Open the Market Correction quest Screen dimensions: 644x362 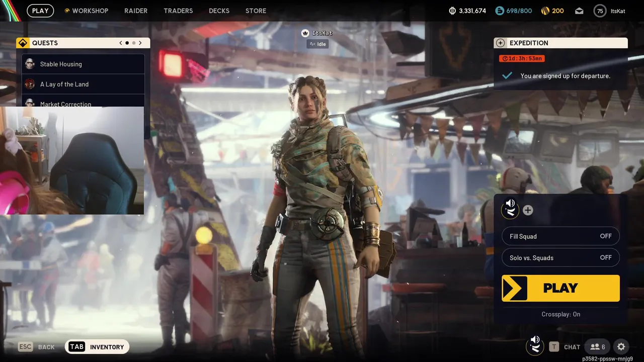83,101
